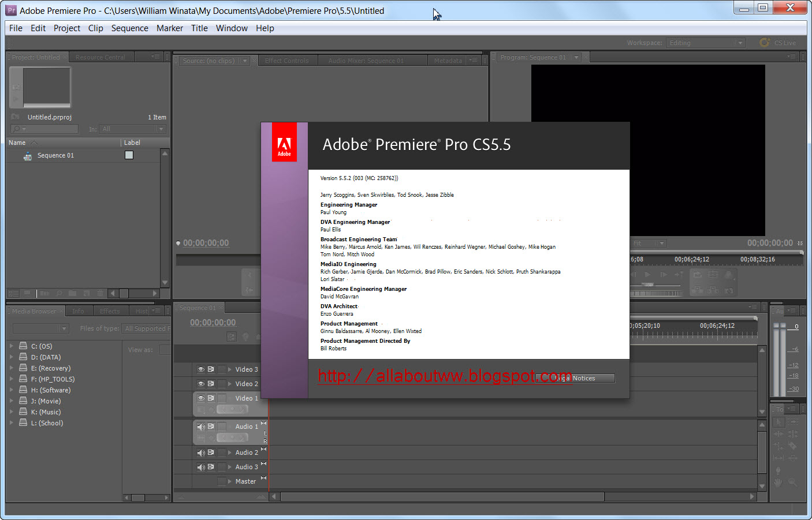Mute the Audio 1 track output
The height and width of the screenshot is (520, 812).
(x=201, y=427)
